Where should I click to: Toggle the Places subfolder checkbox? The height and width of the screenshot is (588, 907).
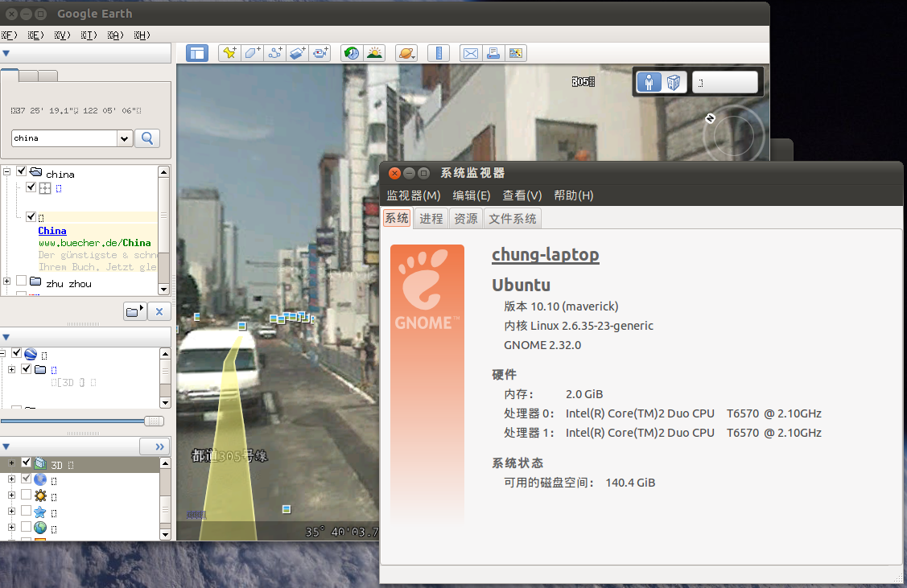[26, 369]
